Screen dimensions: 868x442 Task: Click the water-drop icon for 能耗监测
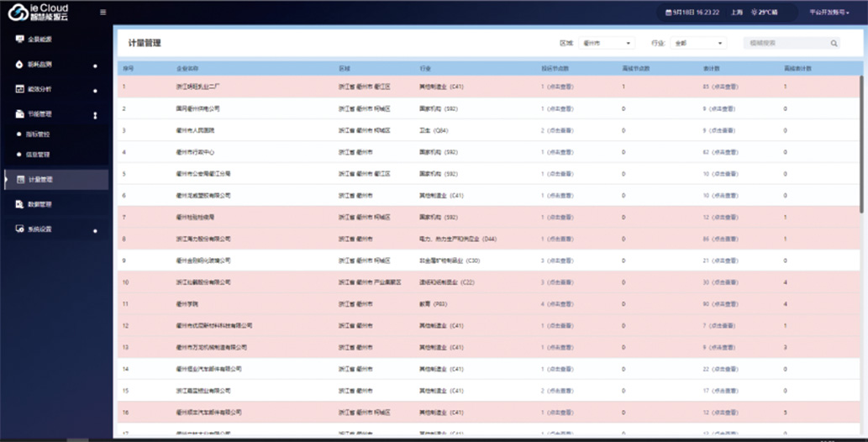20,64
